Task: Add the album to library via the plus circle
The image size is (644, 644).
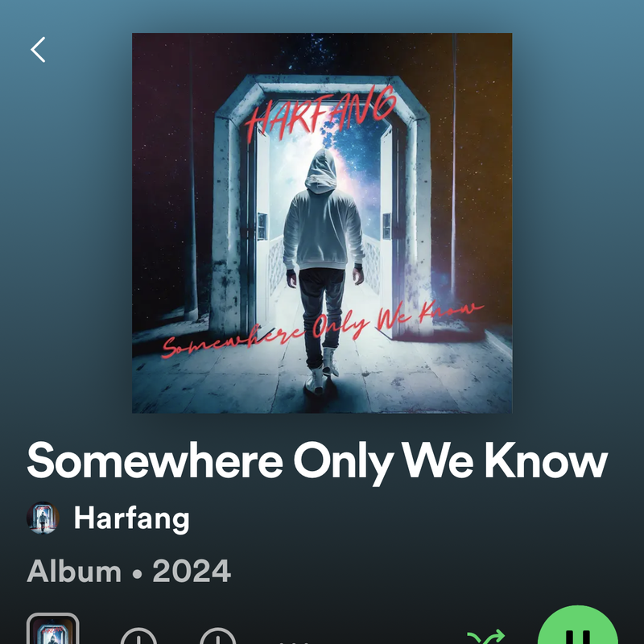Action: click(138, 636)
